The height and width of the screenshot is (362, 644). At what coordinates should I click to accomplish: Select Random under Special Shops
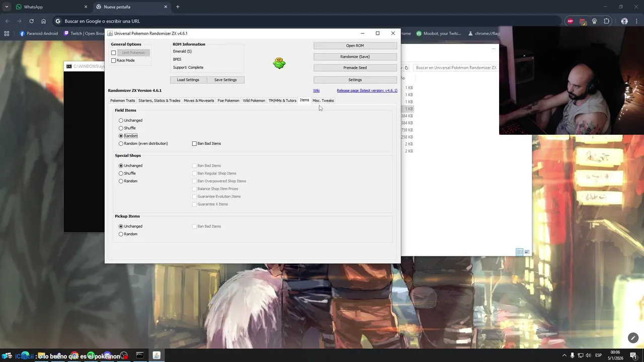point(128,181)
